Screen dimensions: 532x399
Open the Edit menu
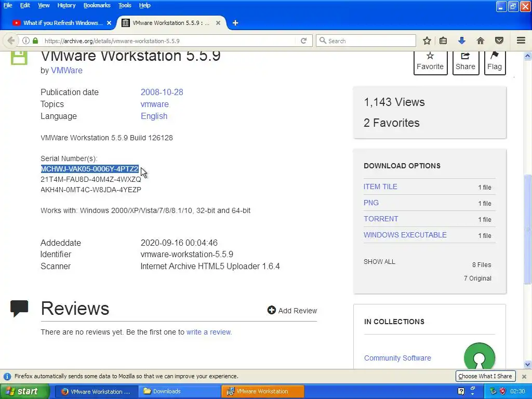tap(25, 5)
